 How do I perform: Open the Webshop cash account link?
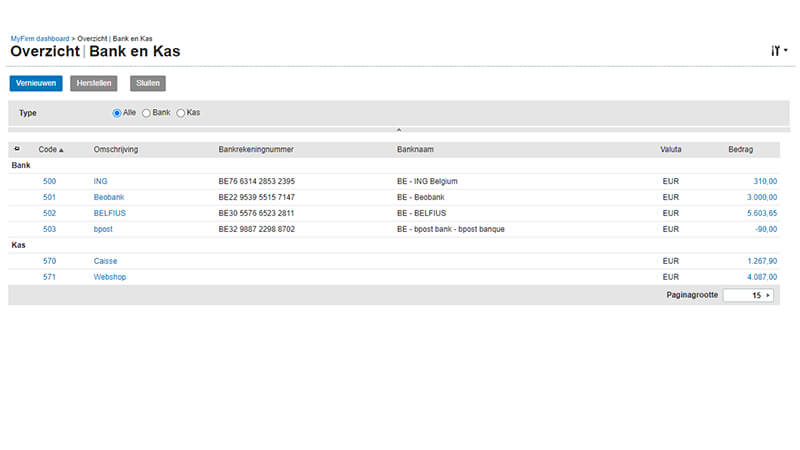[x=110, y=277]
